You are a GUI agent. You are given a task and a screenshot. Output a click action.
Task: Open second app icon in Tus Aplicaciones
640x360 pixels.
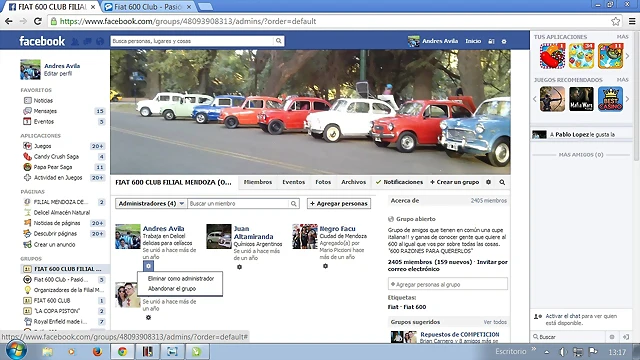coord(581,56)
